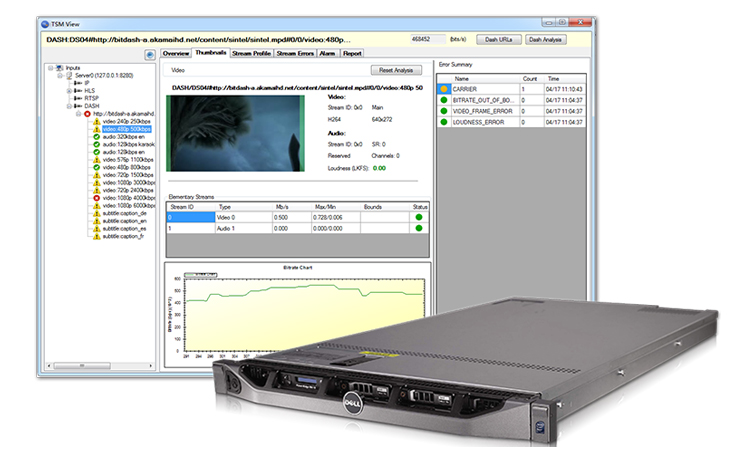Click the red error icon on the bitdash-a.akamaihd URL node

pos(87,113)
